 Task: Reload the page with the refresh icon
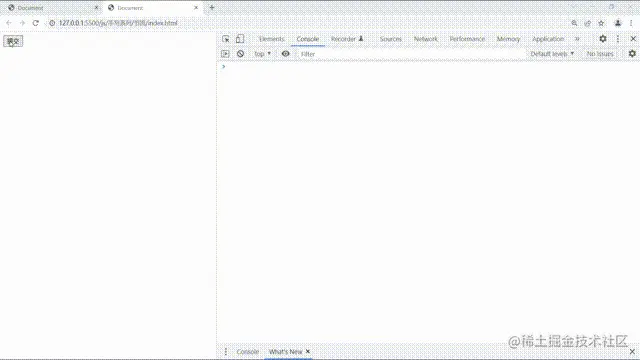coord(36,23)
